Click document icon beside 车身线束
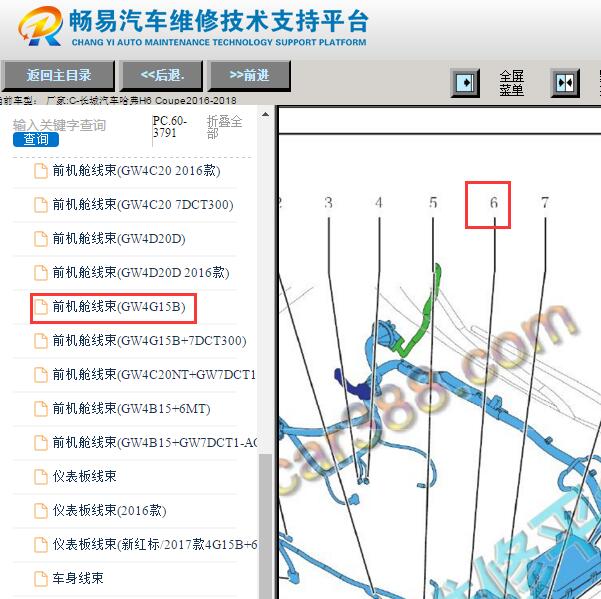Viewport: 601px width, 599px height. 41,579
